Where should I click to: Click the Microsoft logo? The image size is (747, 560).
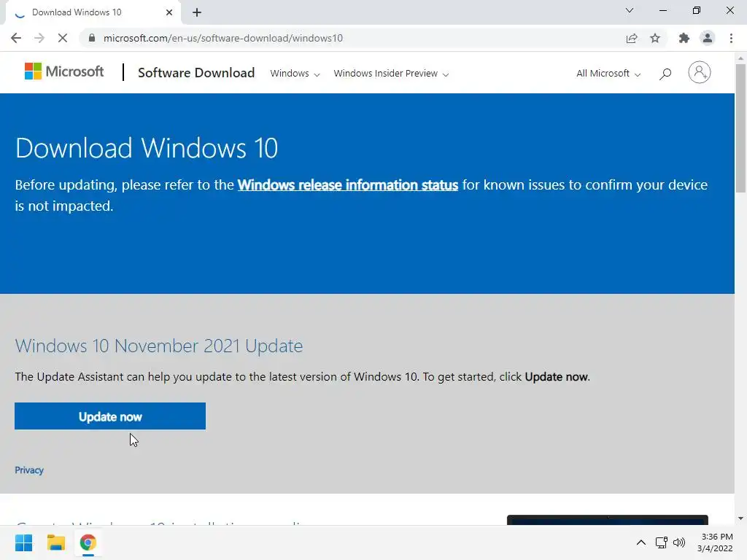point(64,71)
